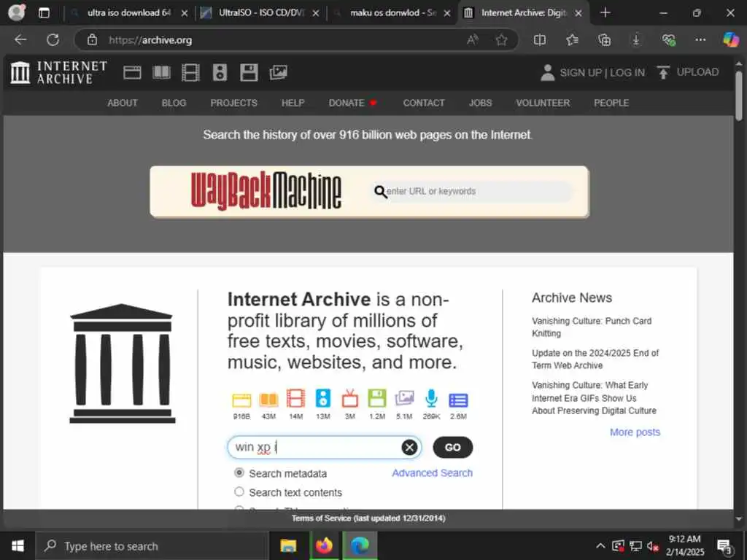The image size is (747, 560).
Task: Open the Images icon in top nav
Action: [278, 72]
